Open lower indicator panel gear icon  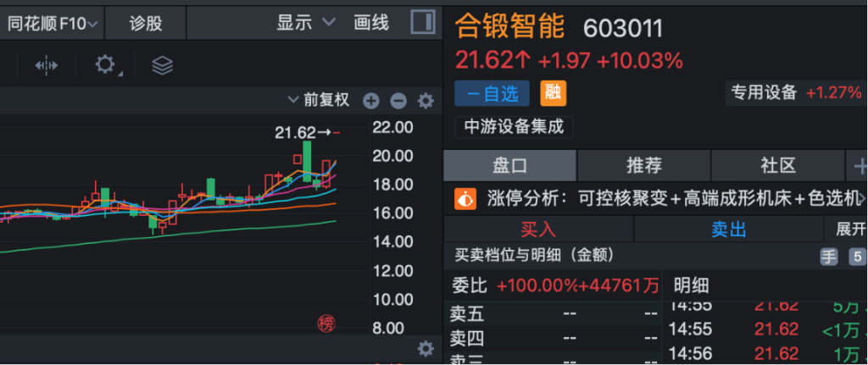tap(426, 348)
